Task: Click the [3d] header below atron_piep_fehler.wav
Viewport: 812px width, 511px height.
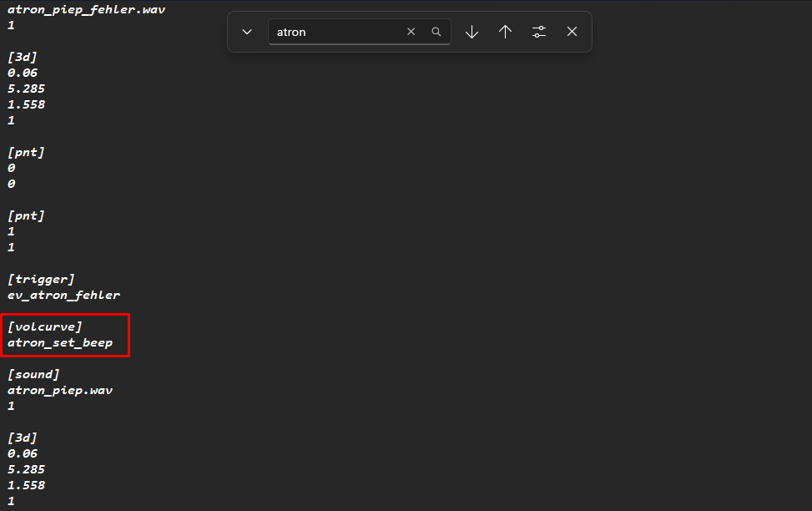Action: coord(23,57)
